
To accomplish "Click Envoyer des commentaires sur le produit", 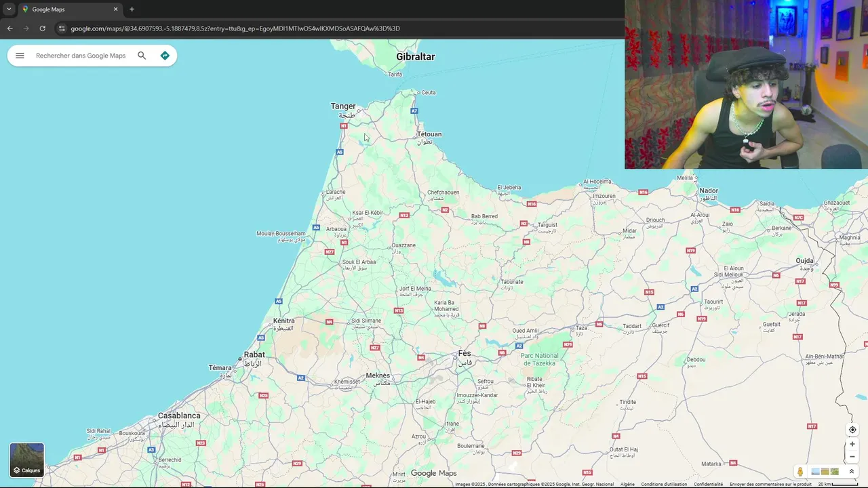I will 770,484.
